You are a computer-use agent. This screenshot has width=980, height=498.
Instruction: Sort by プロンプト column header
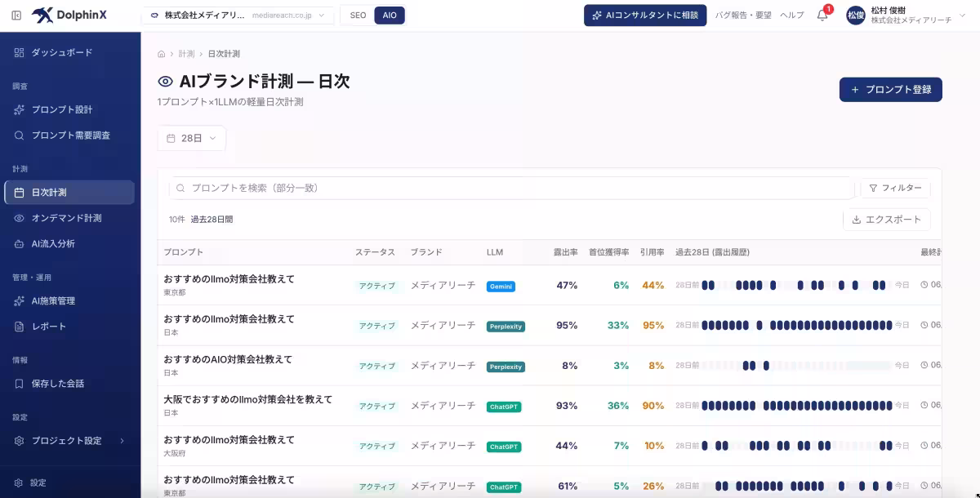tap(184, 252)
